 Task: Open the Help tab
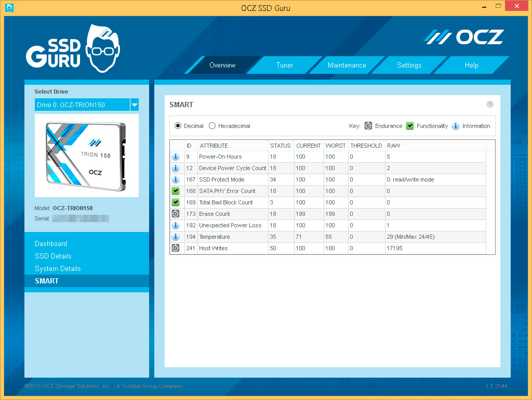click(471, 65)
